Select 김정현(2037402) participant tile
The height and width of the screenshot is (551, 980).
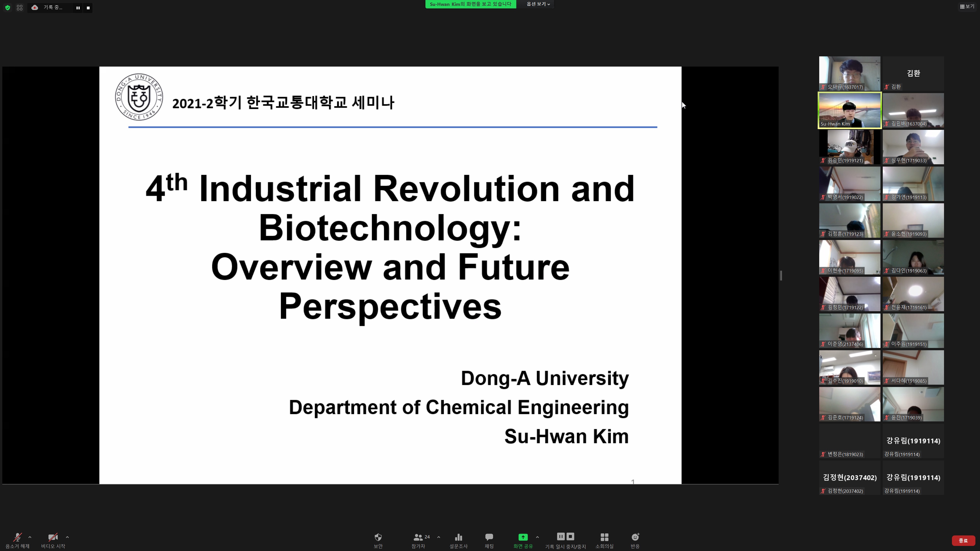pyautogui.click(x=850, y=478)
